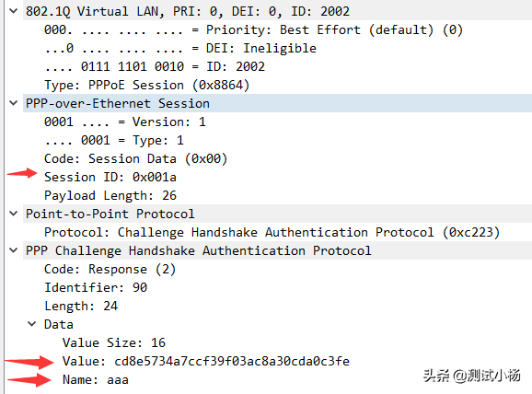The image size is (532, 394).
Task: Select the Value Size 16 row
Action: 114,342
